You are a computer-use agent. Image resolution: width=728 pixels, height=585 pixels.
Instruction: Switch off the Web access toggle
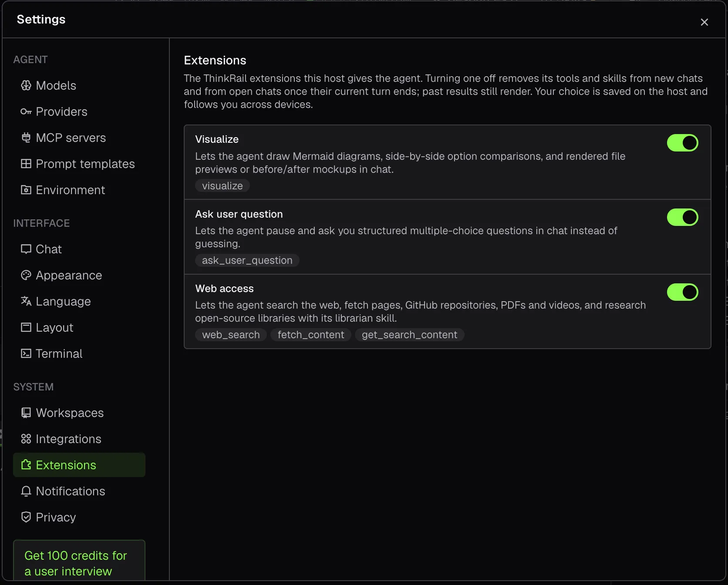682,292
